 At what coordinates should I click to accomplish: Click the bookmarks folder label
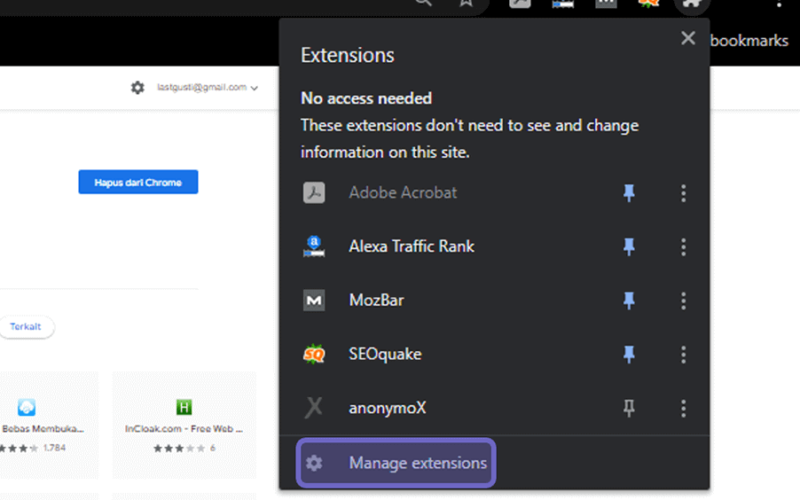click(x=748, y=40)
